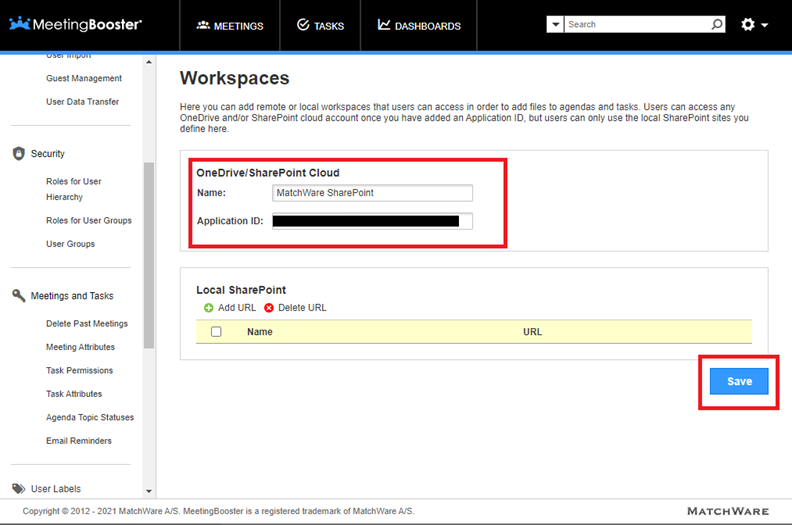Open Task Permissions page
792x525 pixels.
(x=79, y=370)
